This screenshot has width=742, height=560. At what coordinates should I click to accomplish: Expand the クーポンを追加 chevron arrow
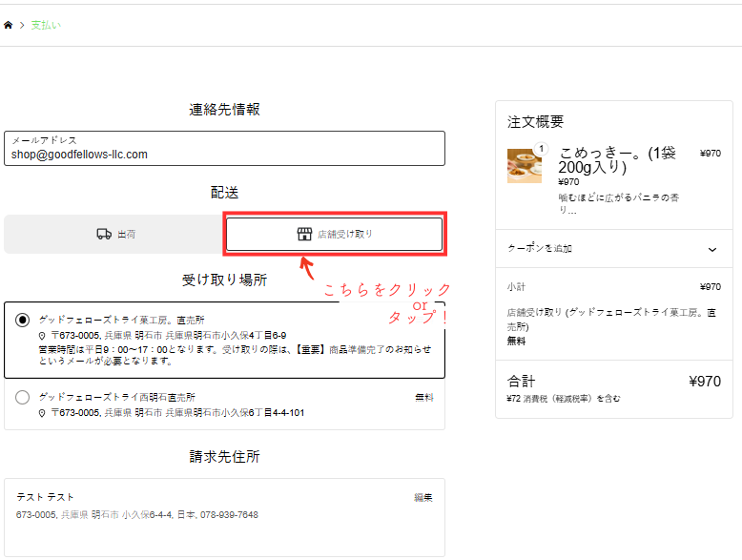(711, 249)
